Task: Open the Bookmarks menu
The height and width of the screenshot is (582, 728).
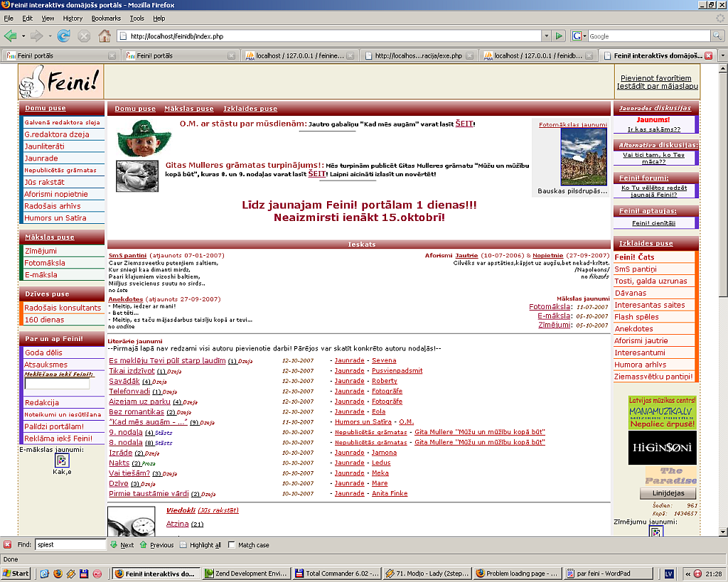Action: [x=106, y=18]
